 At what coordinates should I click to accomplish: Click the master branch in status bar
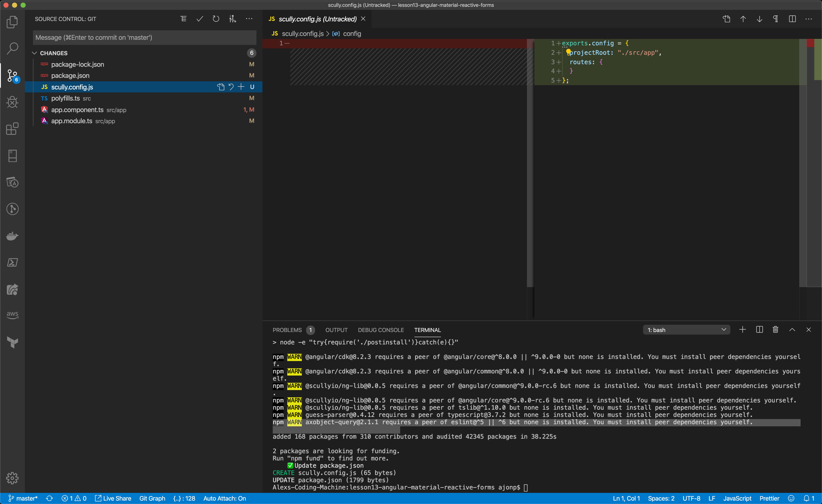[23, 498]
